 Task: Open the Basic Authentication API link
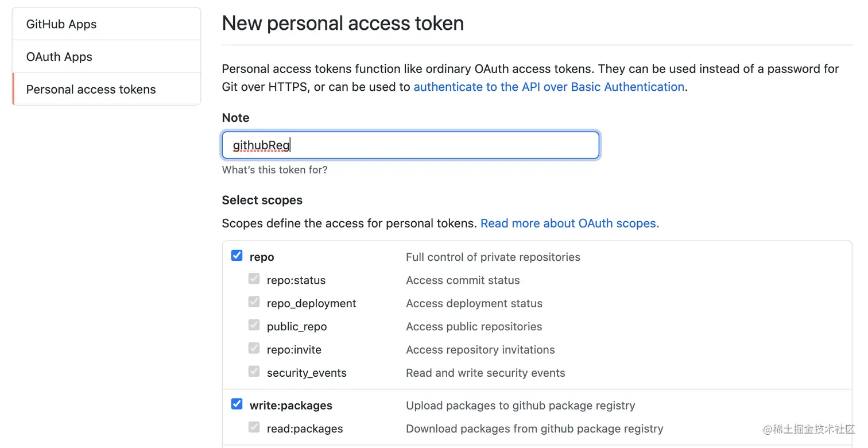[x=549, y=87]
